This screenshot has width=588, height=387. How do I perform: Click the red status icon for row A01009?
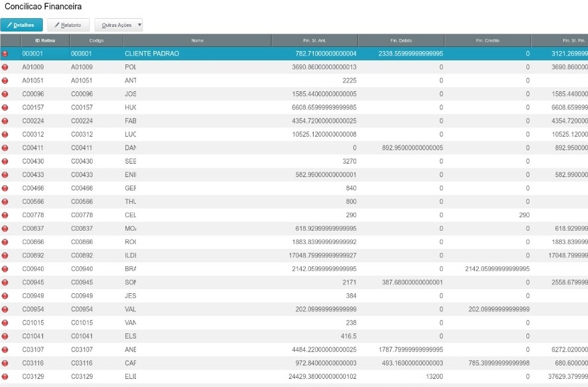[5, 67]
